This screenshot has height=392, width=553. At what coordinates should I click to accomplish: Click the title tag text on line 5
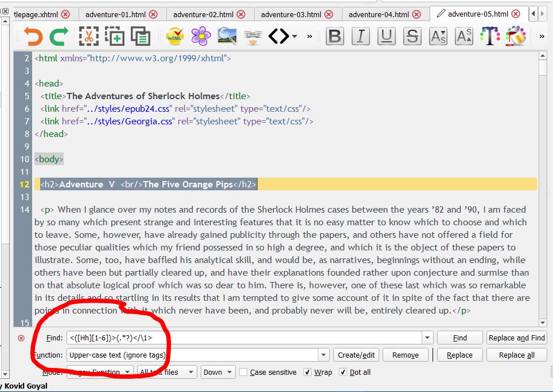click(143, 96)
